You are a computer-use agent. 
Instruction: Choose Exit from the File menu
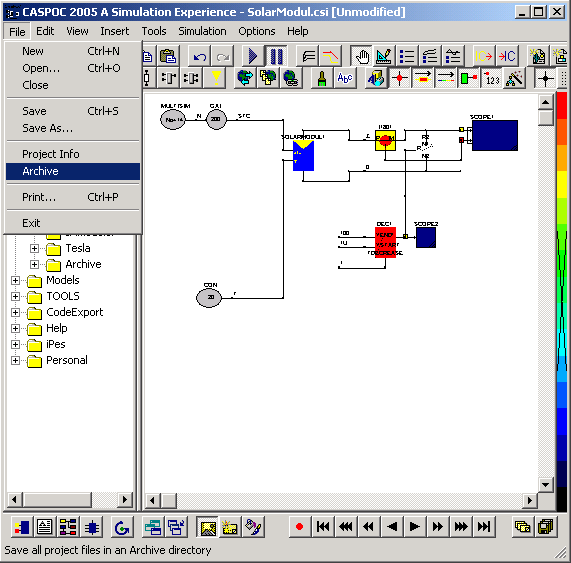click(x=73, y=223)
